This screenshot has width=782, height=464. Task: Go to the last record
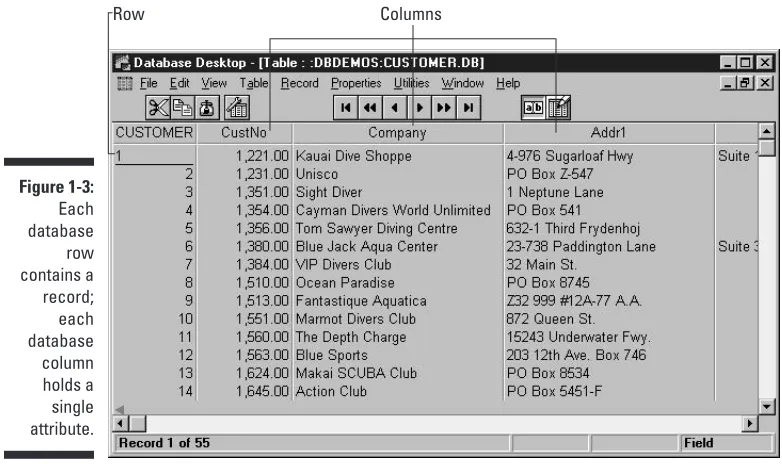468,108
